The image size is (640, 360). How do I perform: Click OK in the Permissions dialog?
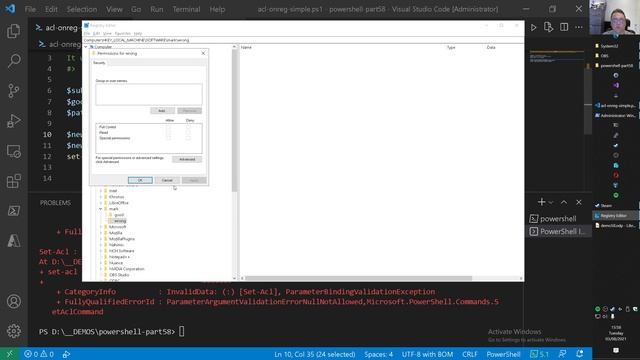(140, 180)
